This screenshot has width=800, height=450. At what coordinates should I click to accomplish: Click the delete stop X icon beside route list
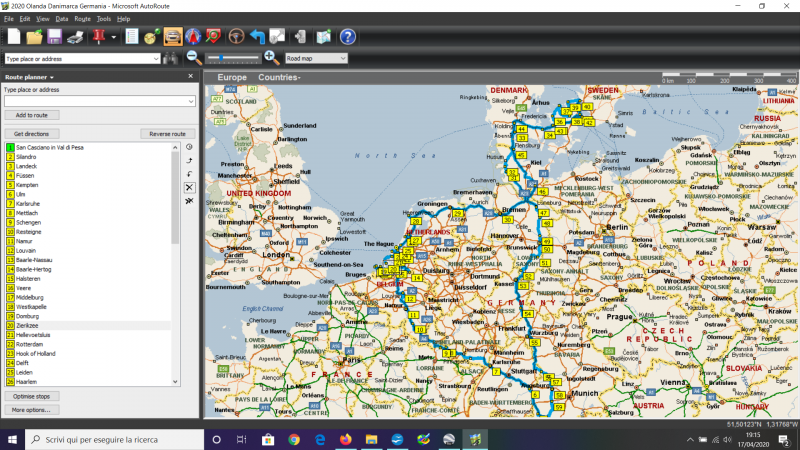point(189,187)
